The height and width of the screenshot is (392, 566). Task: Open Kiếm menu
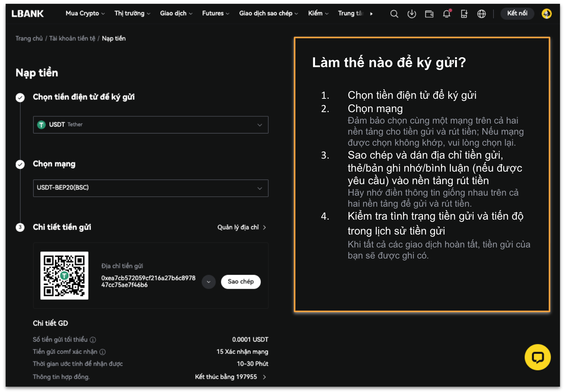(x=318, y=13)
